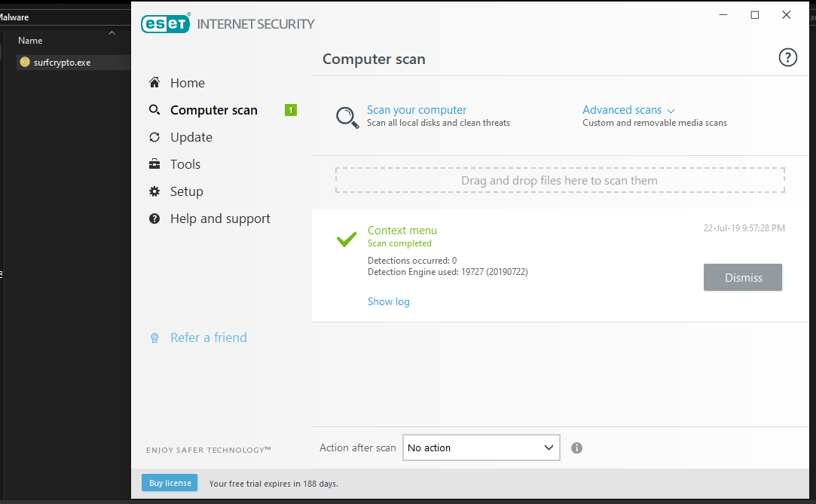The width and height of the screenshot is (816, 504).
Task: Click the Advanced scans chevron arrow
Action: [x=671, y=111]
